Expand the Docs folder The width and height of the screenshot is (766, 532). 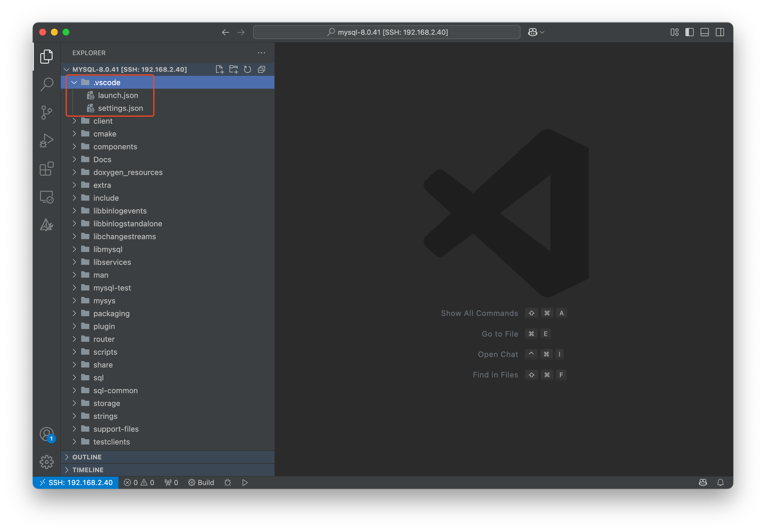[x=168, y=159]
